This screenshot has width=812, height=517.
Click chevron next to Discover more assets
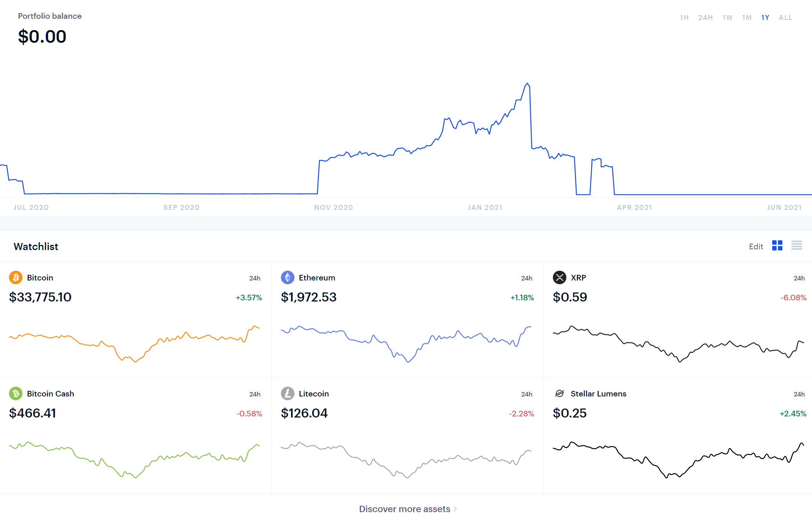[455, 509]
